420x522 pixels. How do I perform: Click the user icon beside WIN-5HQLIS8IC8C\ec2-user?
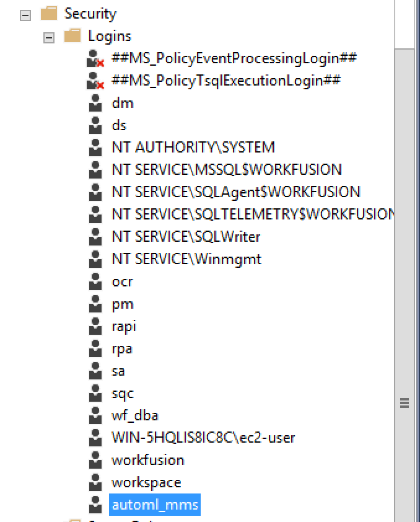pos(95,438)
